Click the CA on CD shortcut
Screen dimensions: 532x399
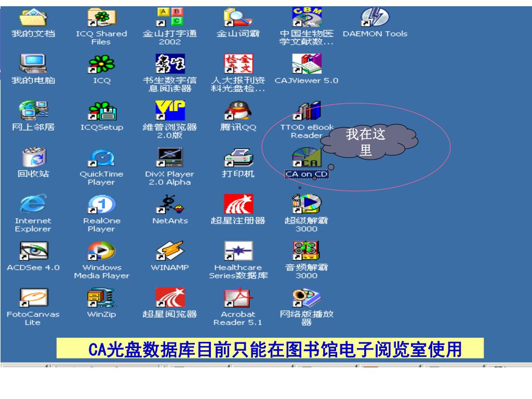pos(307,157)
